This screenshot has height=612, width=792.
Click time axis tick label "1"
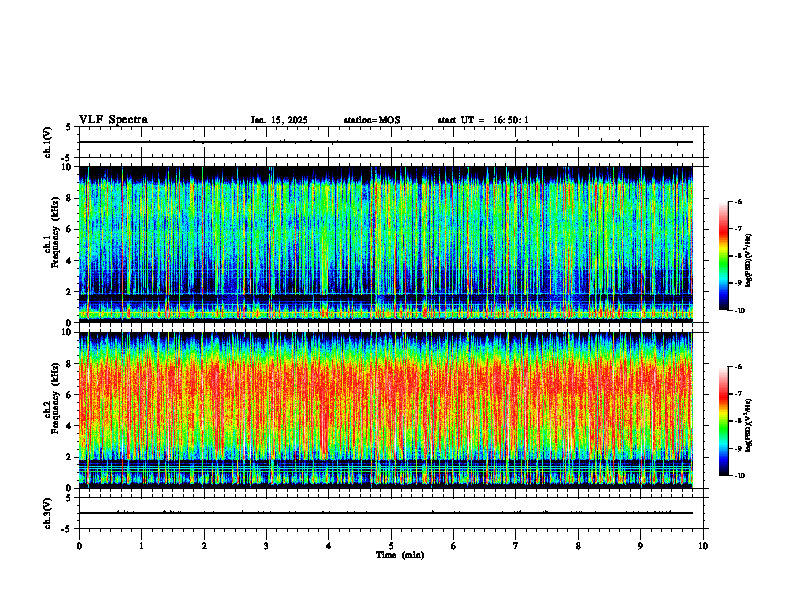click(141, 546)
